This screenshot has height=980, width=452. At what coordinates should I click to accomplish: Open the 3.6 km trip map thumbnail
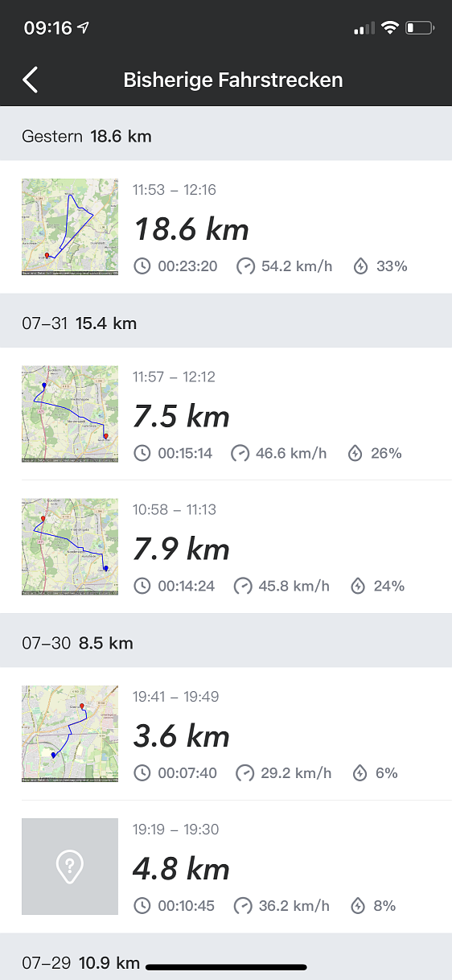(x=70, y=734)
